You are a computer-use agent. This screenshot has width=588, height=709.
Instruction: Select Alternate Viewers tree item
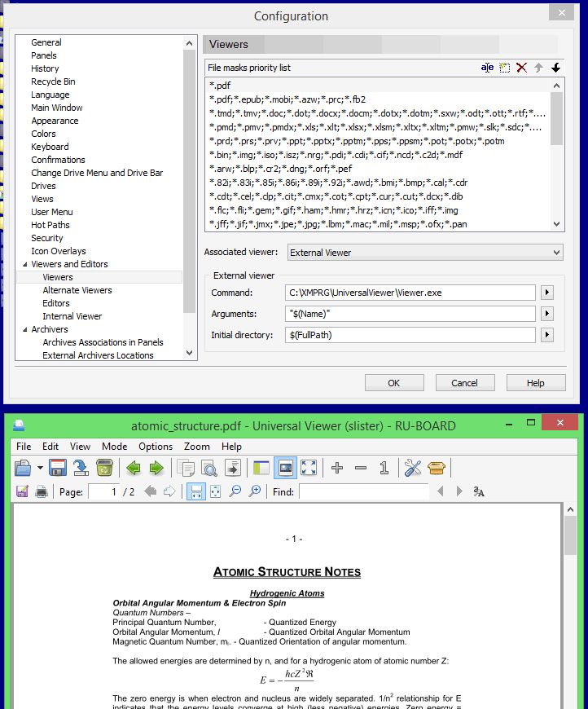point(77,290)
